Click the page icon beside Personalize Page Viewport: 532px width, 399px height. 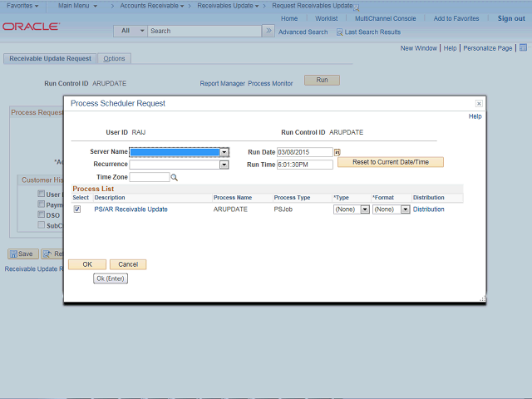[x=522, y=48]
